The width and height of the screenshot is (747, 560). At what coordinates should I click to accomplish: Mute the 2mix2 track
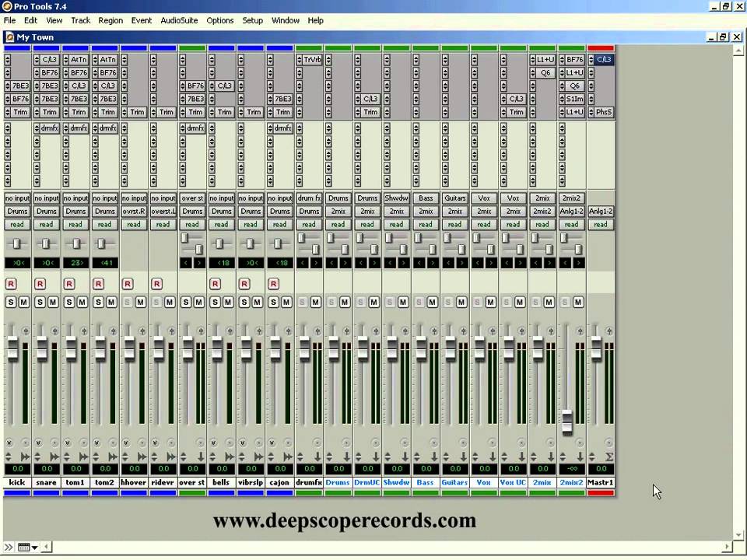pos(578,303)
